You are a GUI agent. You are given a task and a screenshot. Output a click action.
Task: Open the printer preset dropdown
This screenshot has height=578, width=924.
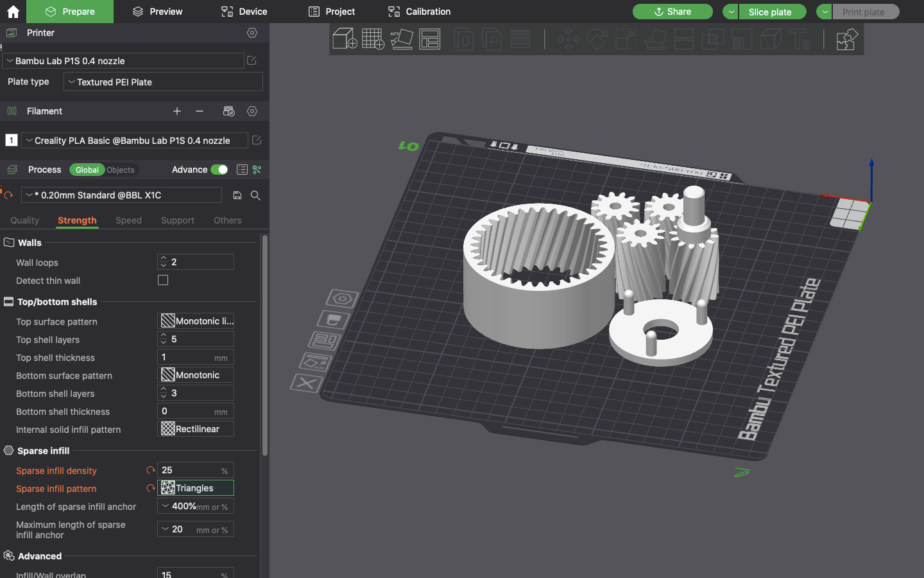123,61
